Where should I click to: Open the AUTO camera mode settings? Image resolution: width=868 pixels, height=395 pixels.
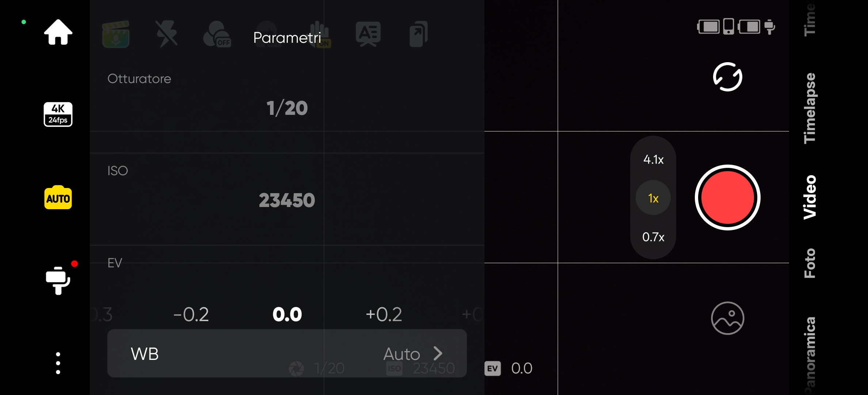[58, 198]
